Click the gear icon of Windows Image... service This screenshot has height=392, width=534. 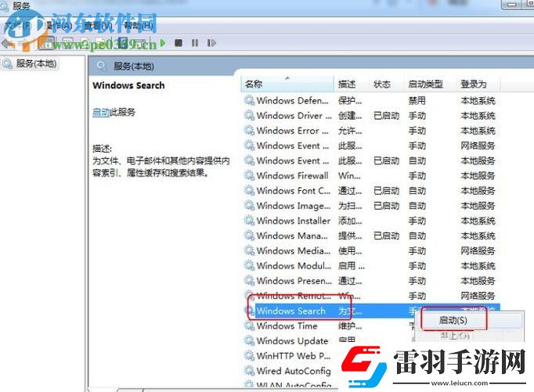tap(250, 206)
